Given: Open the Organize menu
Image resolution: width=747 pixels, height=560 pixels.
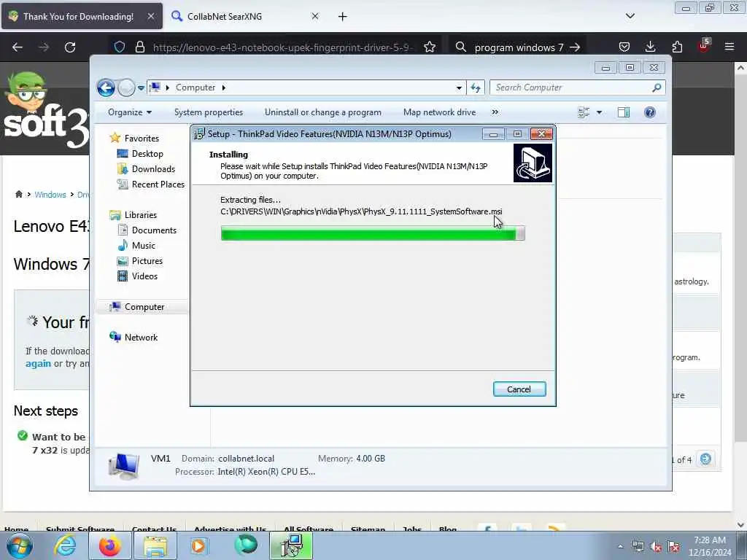Looking at the screenshot, I should 130,112.
